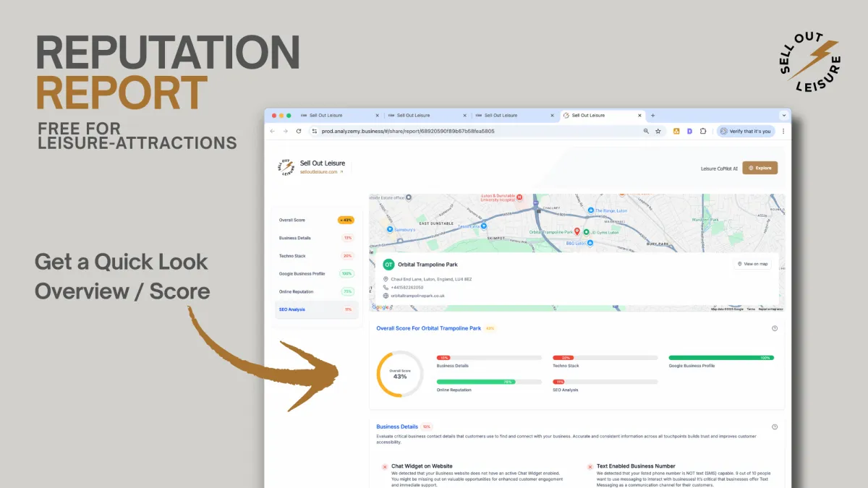Click the Google Business Profile 100% progress bar
Screen dimensions: 868x488
[x=721, y=358]
